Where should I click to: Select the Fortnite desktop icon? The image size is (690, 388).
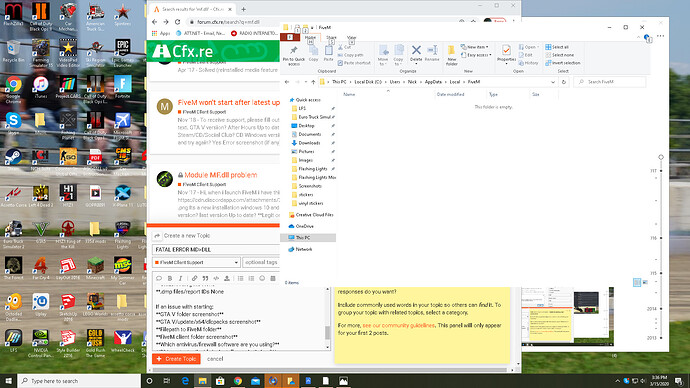[122, 87]
